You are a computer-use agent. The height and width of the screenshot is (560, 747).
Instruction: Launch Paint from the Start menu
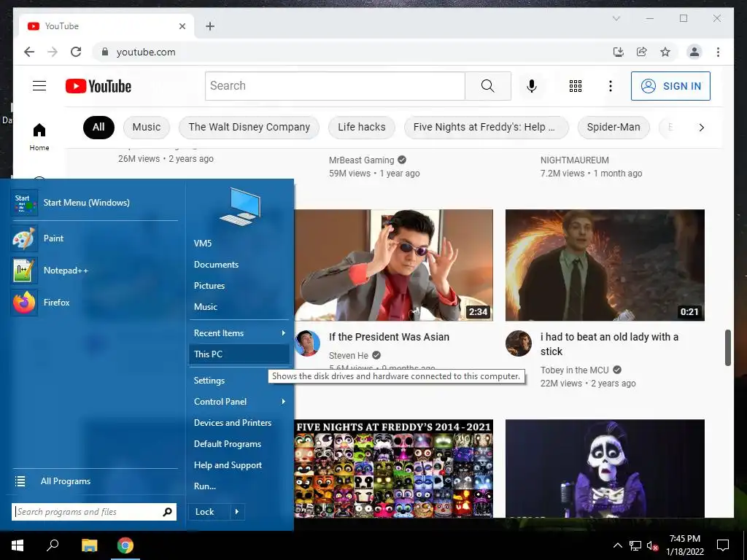pos(94,238)
